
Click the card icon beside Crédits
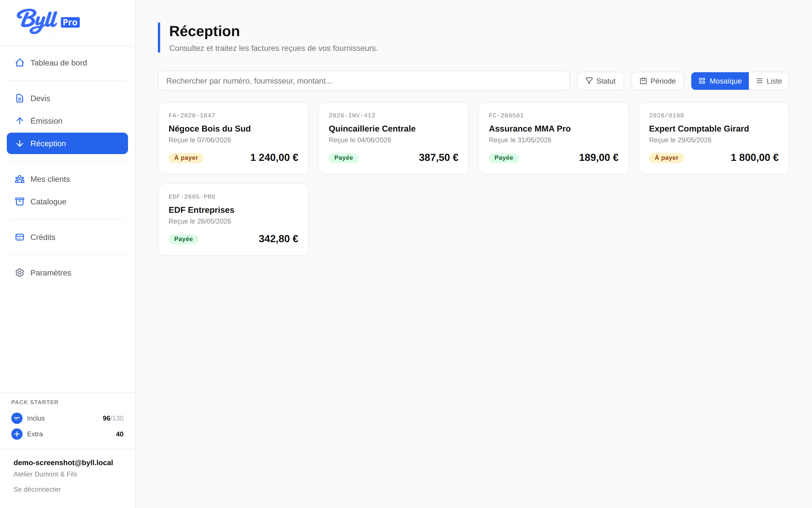pyautogui.click(x=20, y=237)
